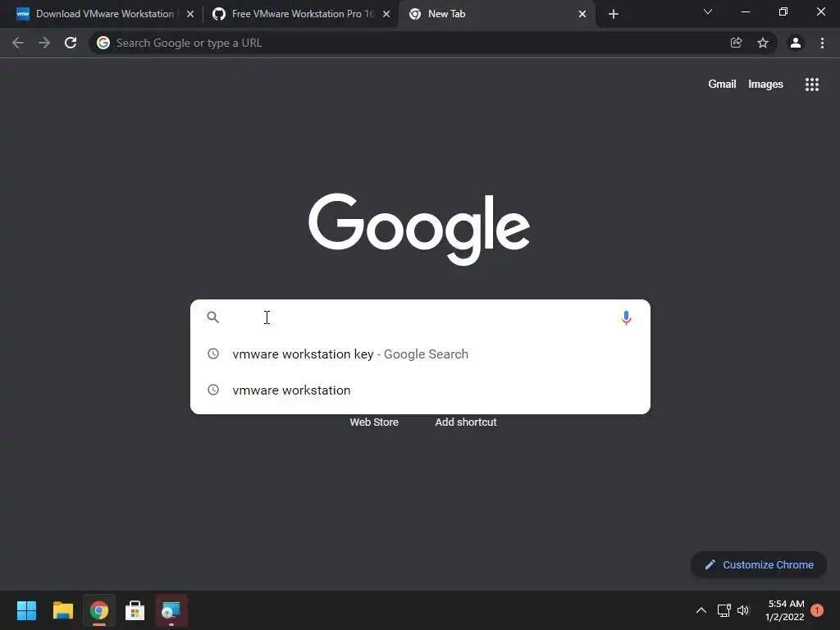Click Chrome icon in taskbar
This screenshot has height=630, width=840.
coord(98,610)
